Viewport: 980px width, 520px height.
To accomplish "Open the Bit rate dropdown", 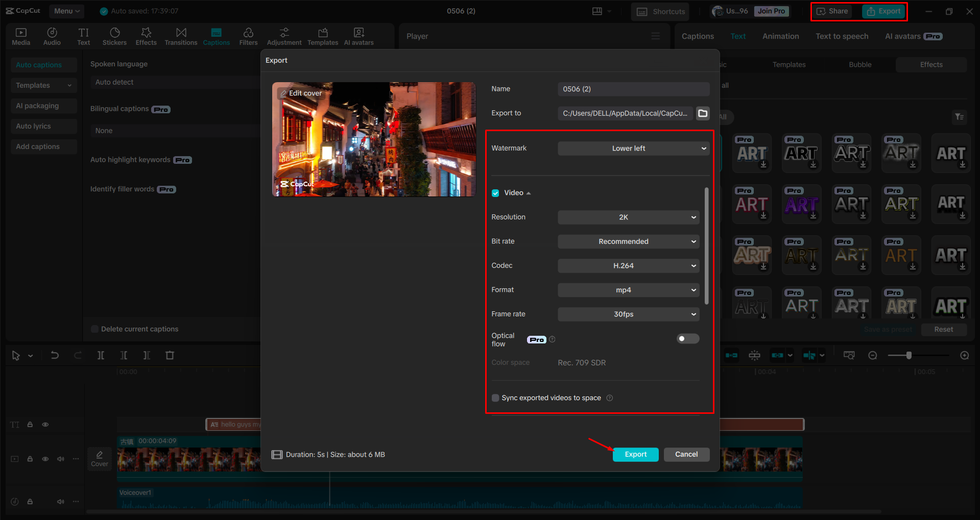I will [x=628, y=241].
